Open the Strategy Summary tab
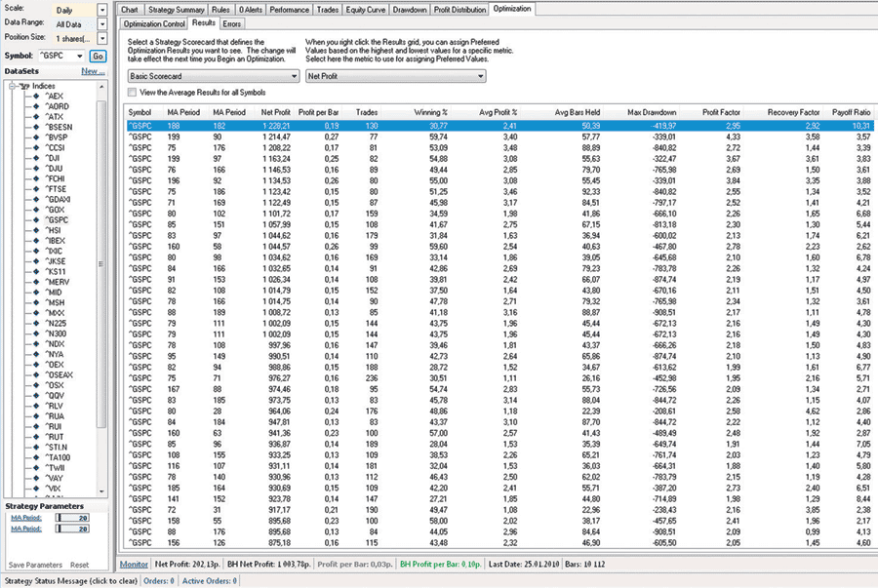The image size is (878, 588). pyautogui.click(x=177, y=10)
